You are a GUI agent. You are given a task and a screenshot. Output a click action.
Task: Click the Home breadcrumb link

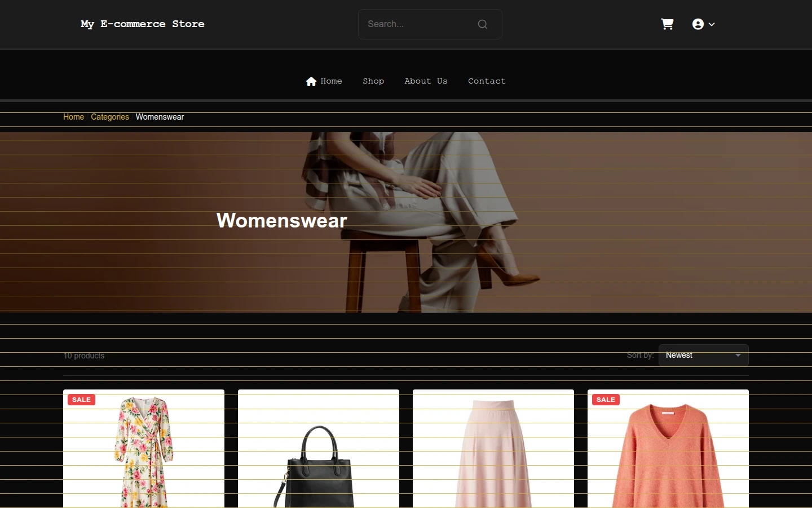click(x=73, y=117)
